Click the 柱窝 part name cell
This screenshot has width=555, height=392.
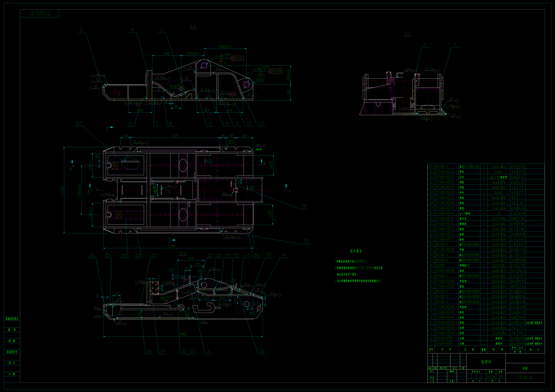click(x=462, y=333)
